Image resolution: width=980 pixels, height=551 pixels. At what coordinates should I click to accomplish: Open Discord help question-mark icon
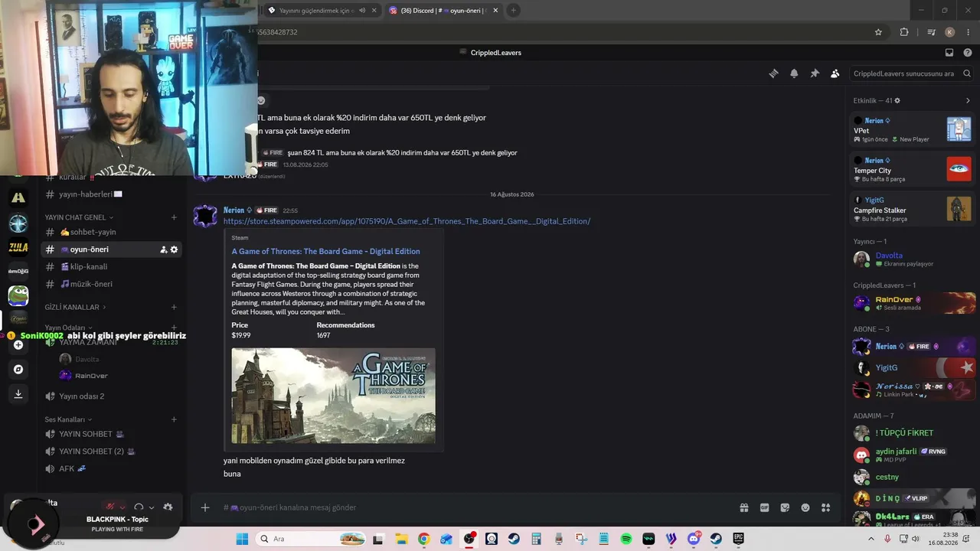pos(968,53)
